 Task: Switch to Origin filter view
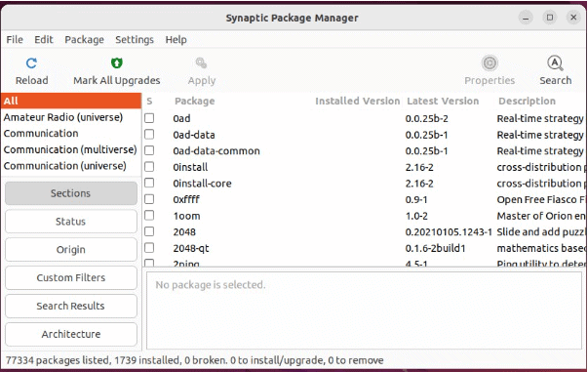pyautogui.click(x=71, y=250)
